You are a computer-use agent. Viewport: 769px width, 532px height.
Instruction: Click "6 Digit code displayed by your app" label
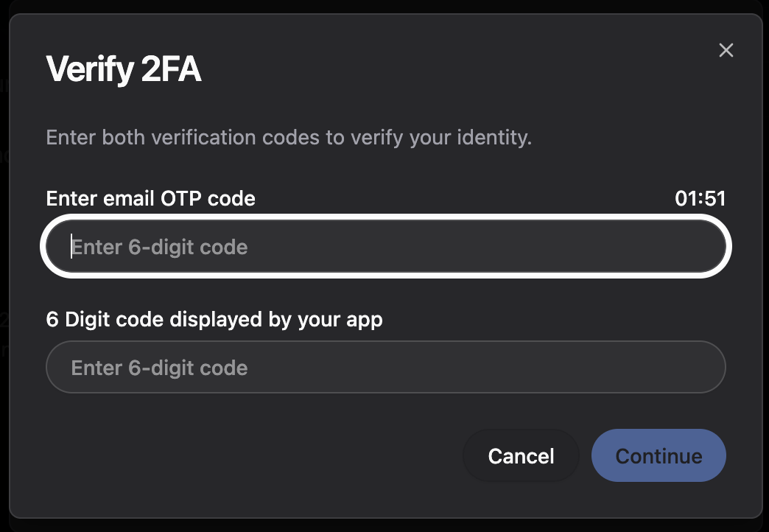(x=214, y=319)
